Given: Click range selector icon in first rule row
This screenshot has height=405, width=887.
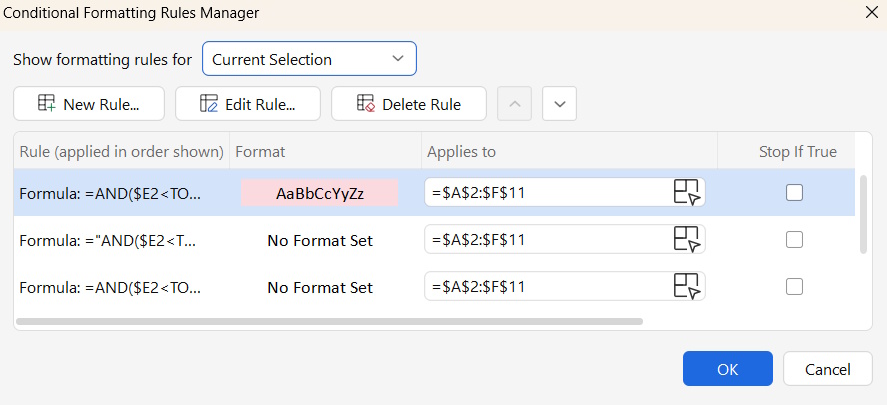Looking at the screenshot, I should click(x=687, y=192).
